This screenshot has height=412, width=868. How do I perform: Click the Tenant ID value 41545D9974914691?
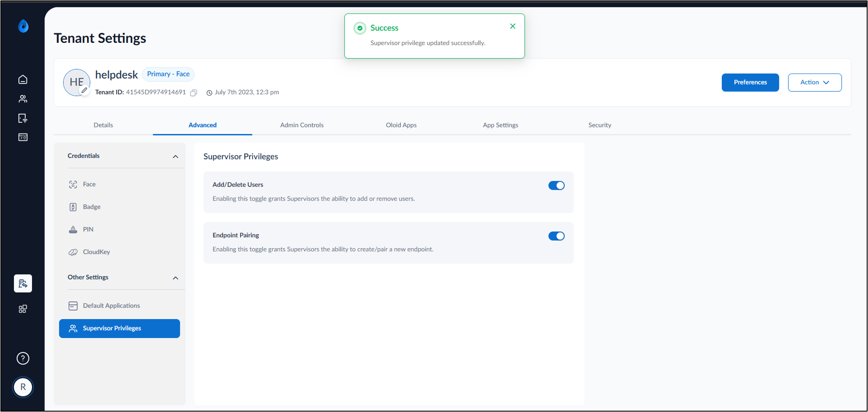point(156,92)
